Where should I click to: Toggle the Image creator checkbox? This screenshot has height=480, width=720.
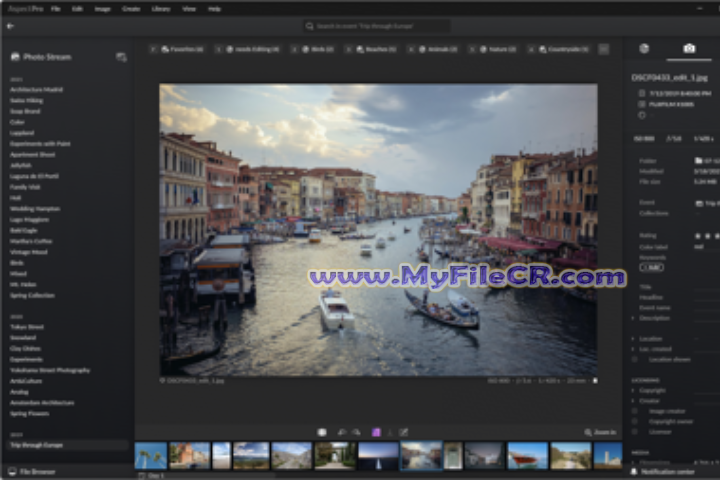635,411
